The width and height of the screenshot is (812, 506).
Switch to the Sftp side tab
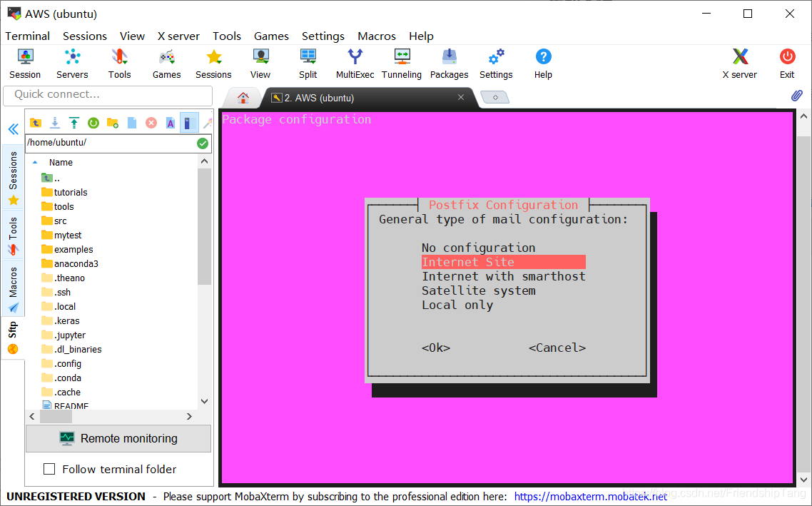tap(13, 338)
